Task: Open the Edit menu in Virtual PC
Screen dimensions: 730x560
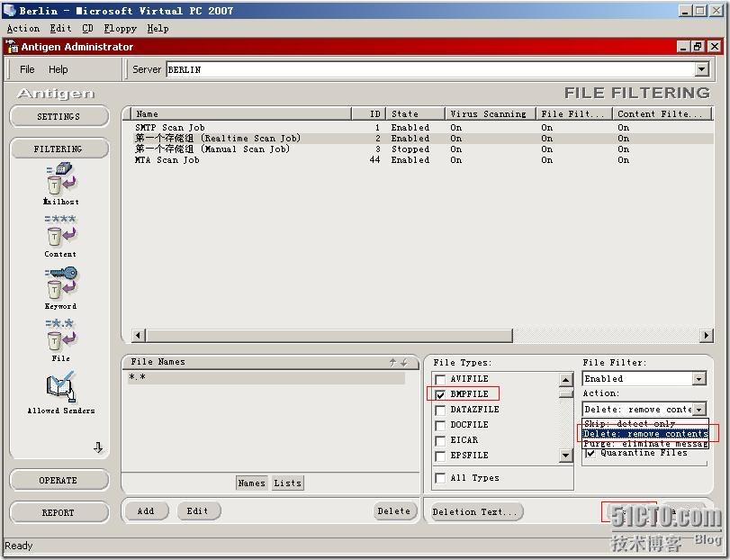Action: point(60,29)
